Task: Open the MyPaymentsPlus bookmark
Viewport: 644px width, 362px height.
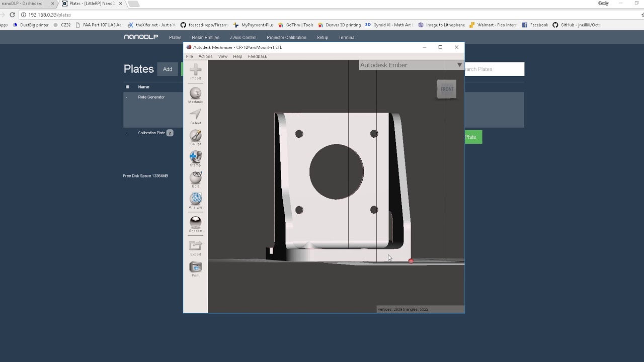Action: click(254, 25)
